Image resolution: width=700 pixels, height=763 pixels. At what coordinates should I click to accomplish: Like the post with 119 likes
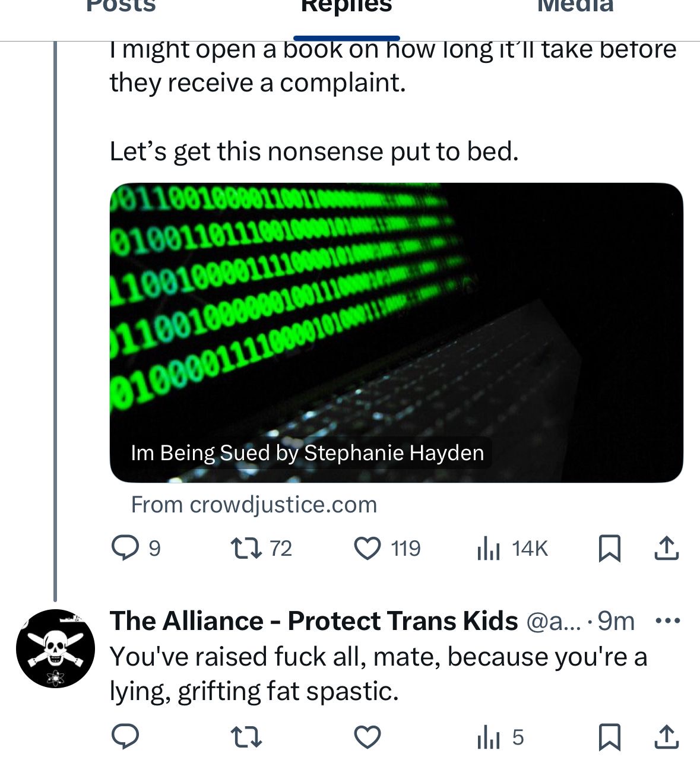[368, 548]
